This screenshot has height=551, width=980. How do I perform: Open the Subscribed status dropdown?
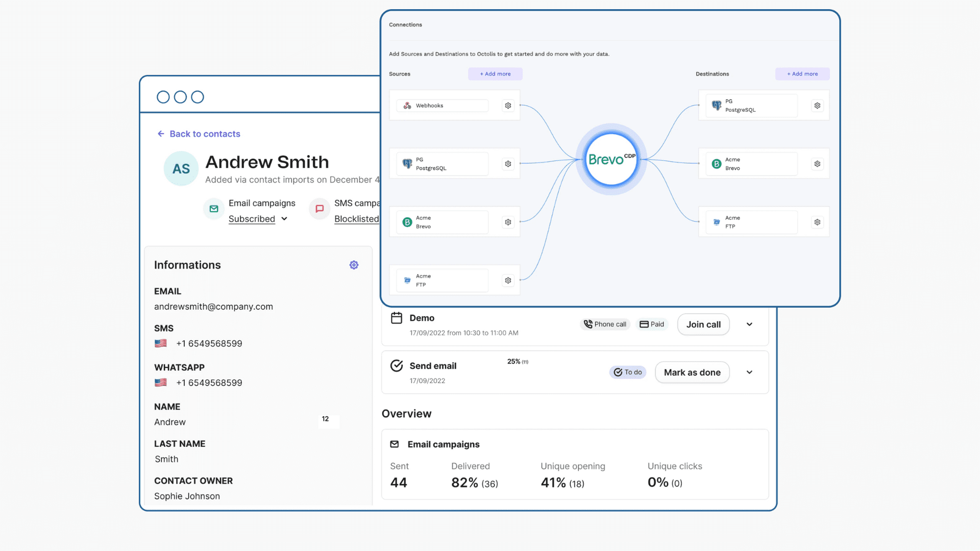coord(258,219)
